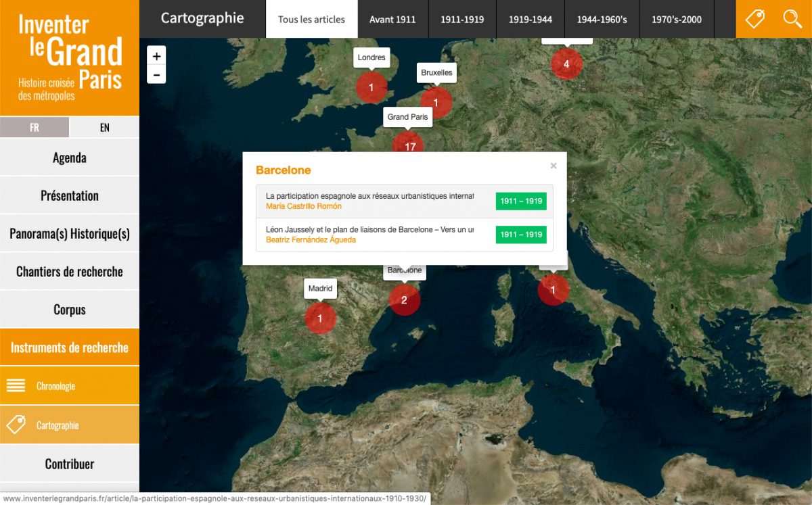Click the tag icon in top bar
The width and height of the screenshot is (812, 505).
point(754,19)
